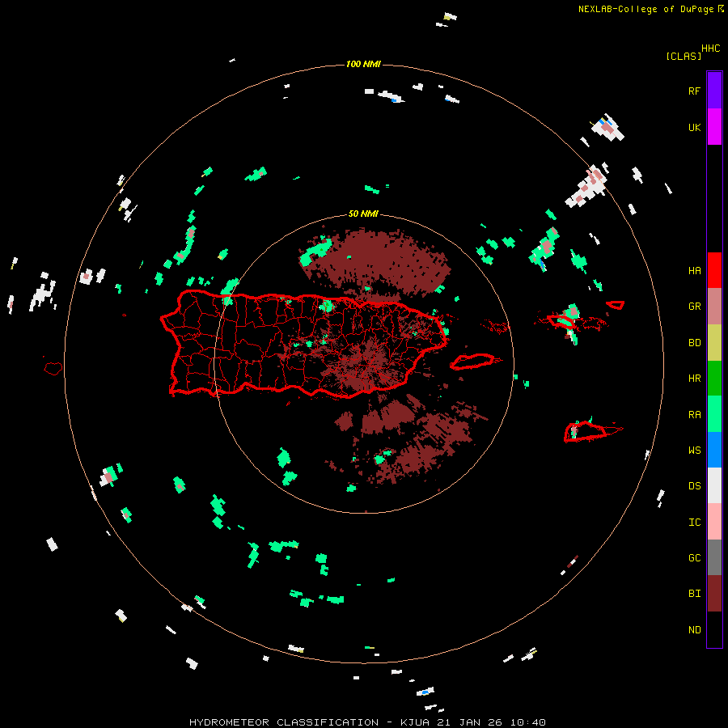Viewport: 728px width, 728px height.
Task: Pick the white DS legend swatch
Action: 714,485
